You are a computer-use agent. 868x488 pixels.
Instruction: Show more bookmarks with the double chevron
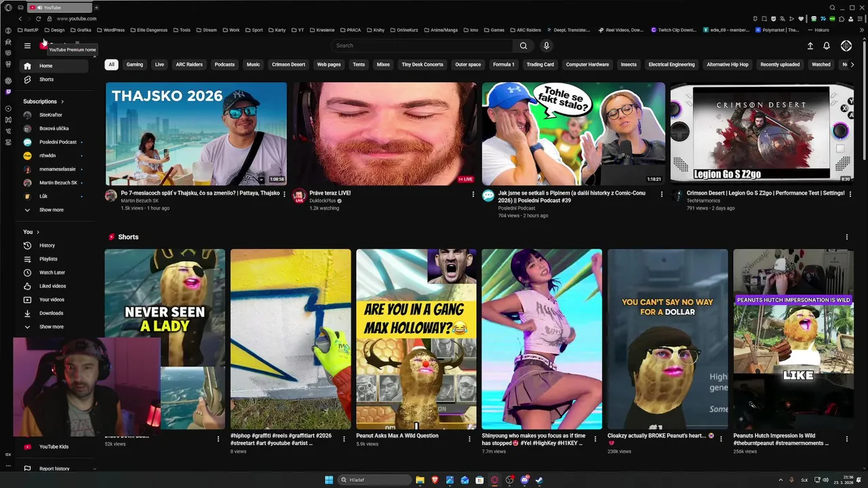tap(863, 30)
